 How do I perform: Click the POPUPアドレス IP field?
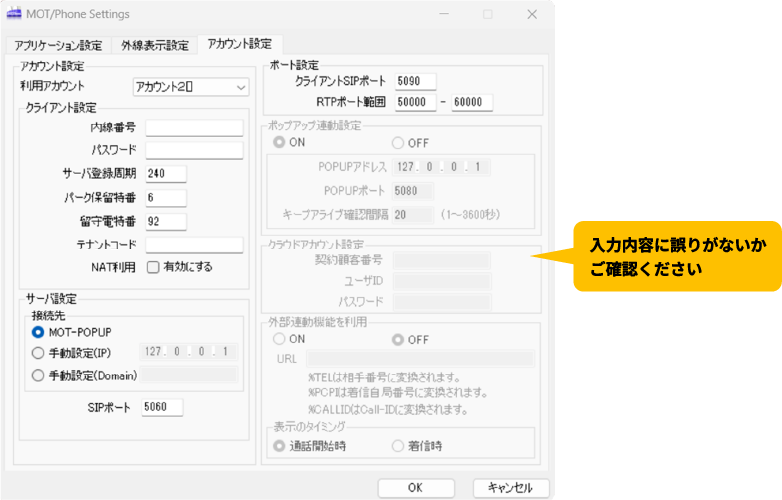(441, 167)
